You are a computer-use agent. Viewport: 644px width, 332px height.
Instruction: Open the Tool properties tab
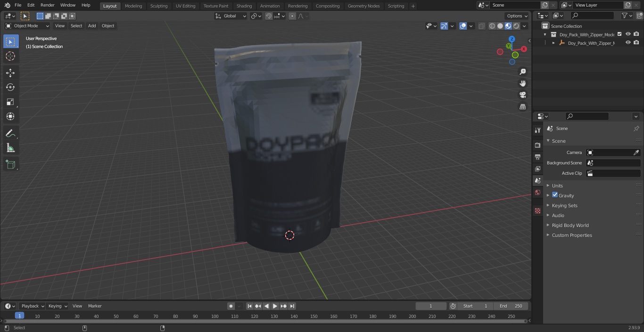pos(537,130)
